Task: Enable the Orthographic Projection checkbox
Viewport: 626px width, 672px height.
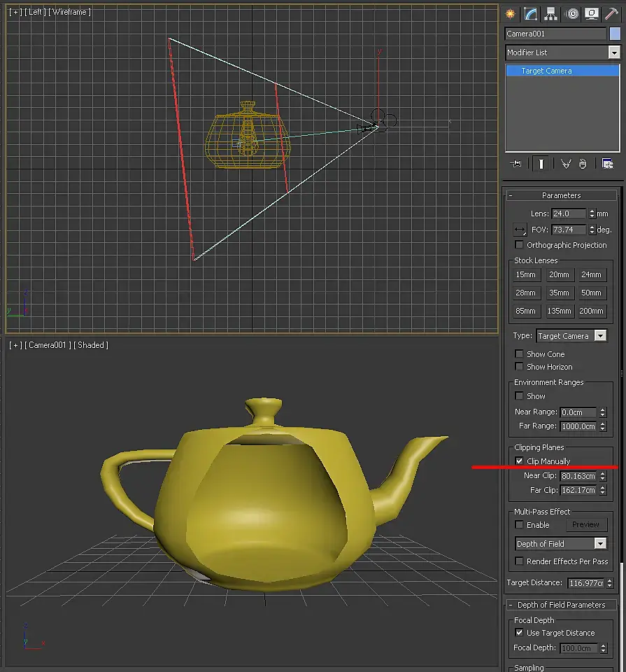Action: (519, 245)
